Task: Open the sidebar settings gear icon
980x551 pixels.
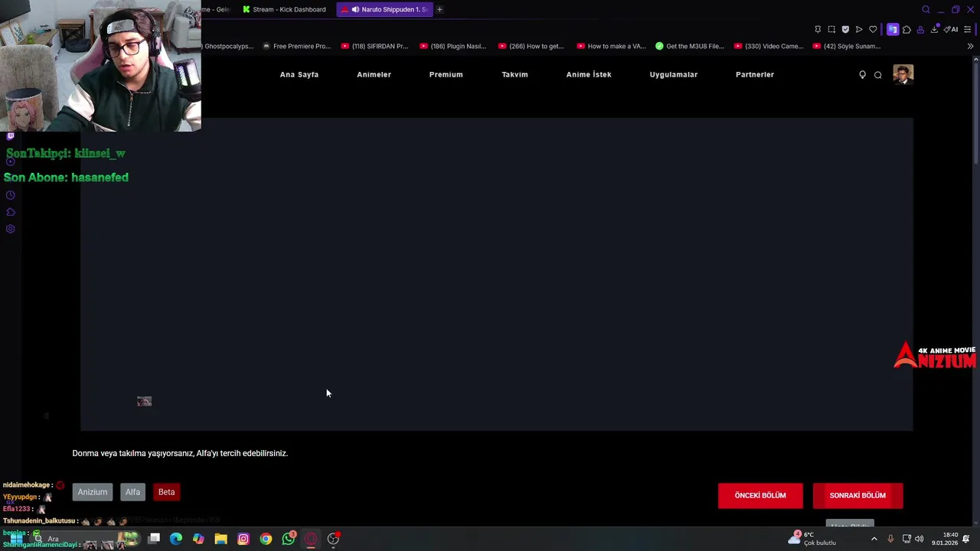Action: click(x=10, y=229)
